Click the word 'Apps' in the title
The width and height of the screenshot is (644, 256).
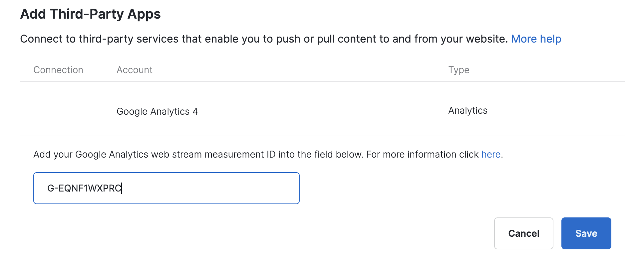pos(144,14)
